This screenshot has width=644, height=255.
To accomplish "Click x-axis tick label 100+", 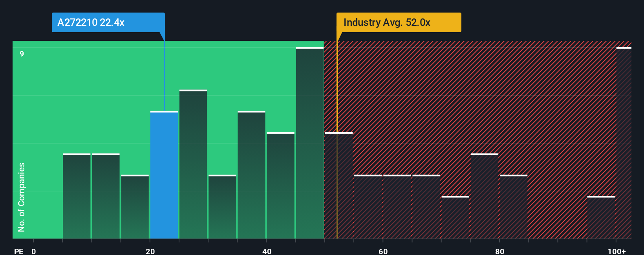I will pyautogui.click(x=617, y=251).
